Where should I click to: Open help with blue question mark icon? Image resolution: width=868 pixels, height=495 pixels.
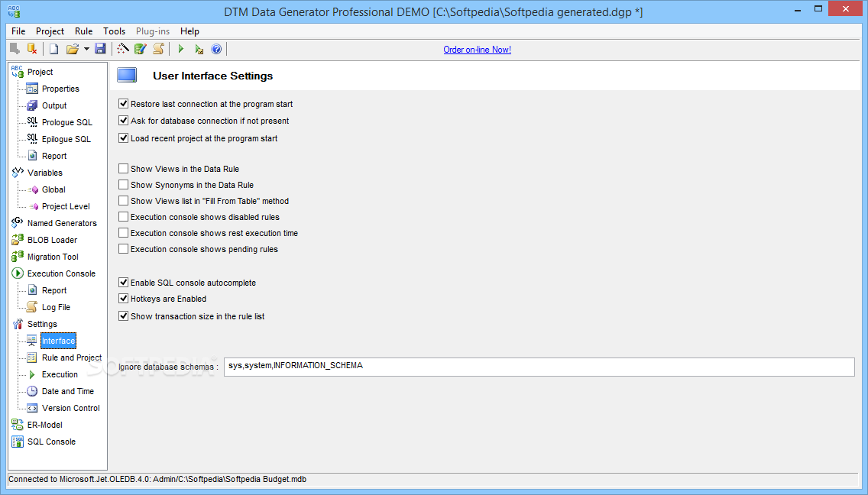coord(216,49)
